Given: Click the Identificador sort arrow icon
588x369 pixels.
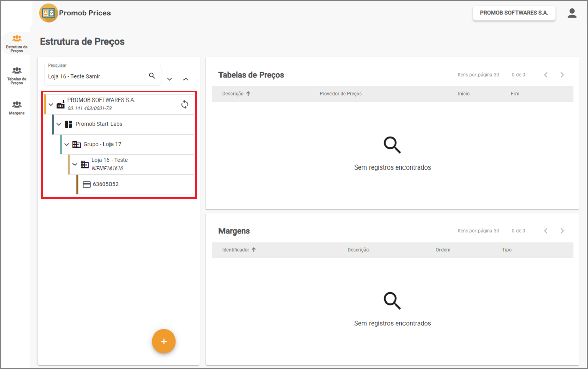Looking at the screenshot, I should [254, 250].
